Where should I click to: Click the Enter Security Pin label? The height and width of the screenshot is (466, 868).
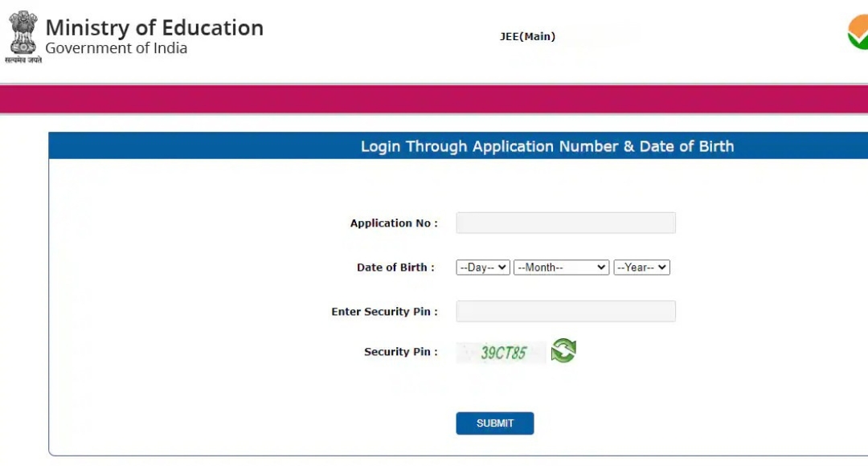click(x=385, y=312)
